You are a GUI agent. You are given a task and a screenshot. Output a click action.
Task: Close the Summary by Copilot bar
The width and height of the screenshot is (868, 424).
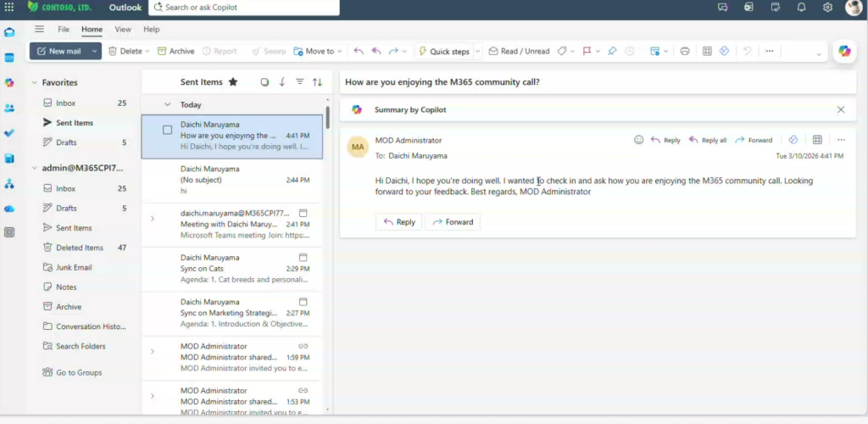(841, 109)
